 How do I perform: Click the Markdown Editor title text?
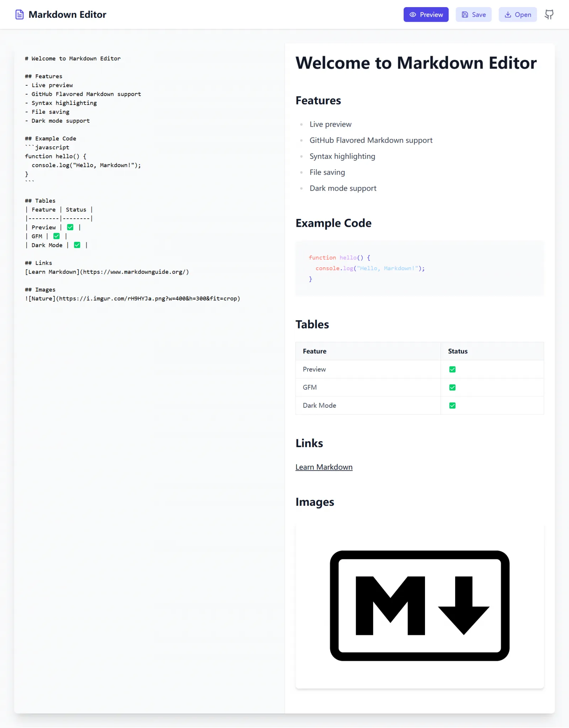click(x=67, y=15)
